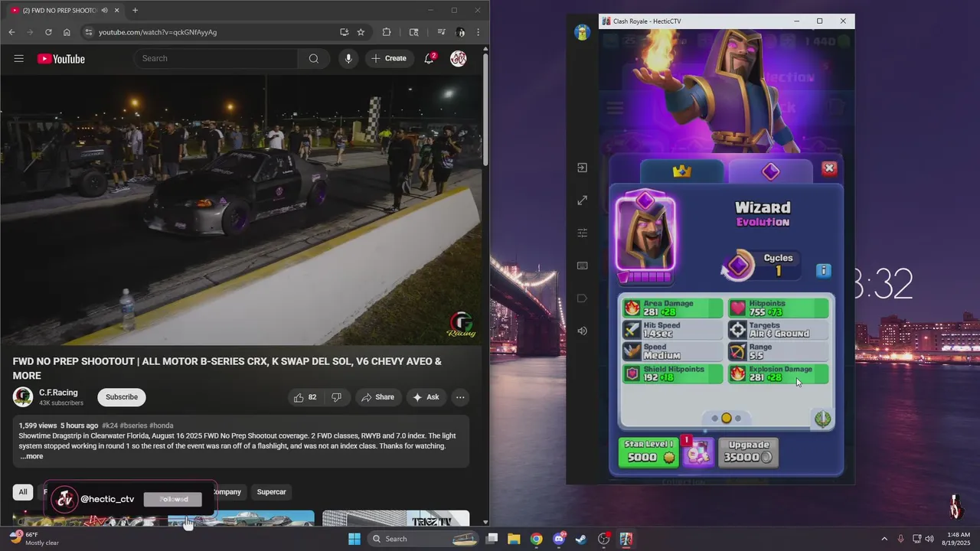Like the video with thumbs up
Viewport: 980px width, 551px height.
point(305,397)
